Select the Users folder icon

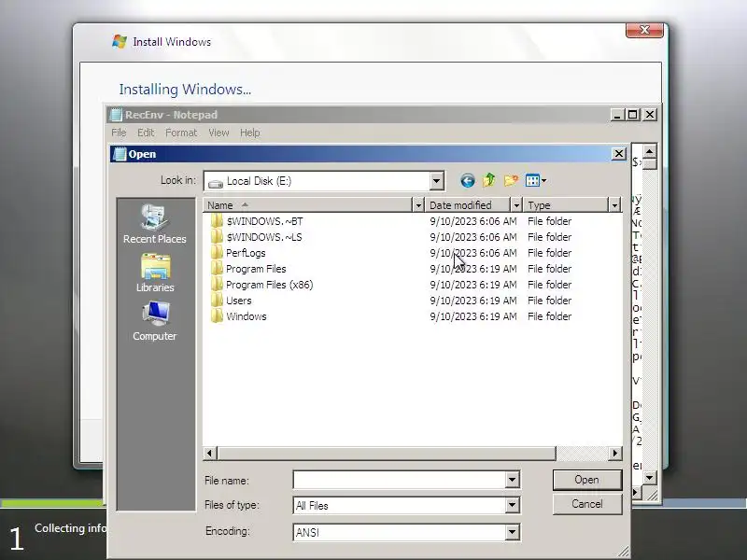pyautogui.click(x=217, y=300)
